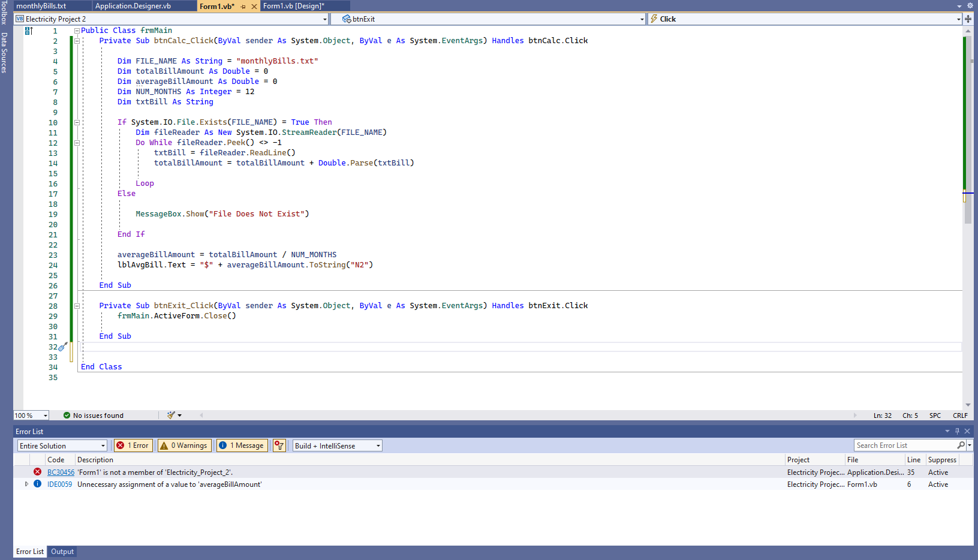Sort Error List by Line column

pos(915,460)
